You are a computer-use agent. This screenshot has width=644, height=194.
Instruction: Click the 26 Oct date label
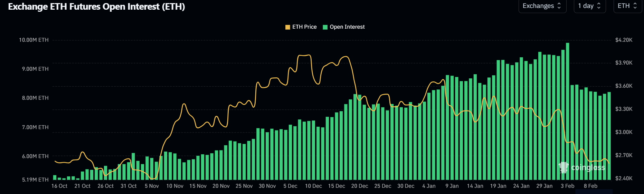(x=105, y=186)
